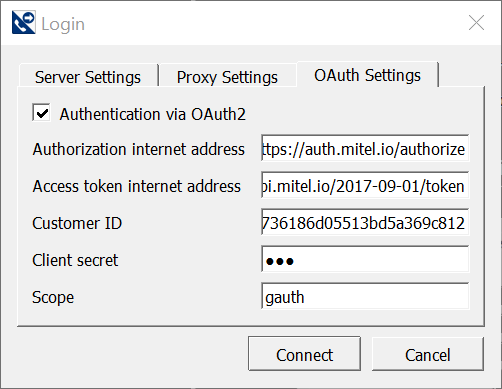Click the Client secret password field

365,259
